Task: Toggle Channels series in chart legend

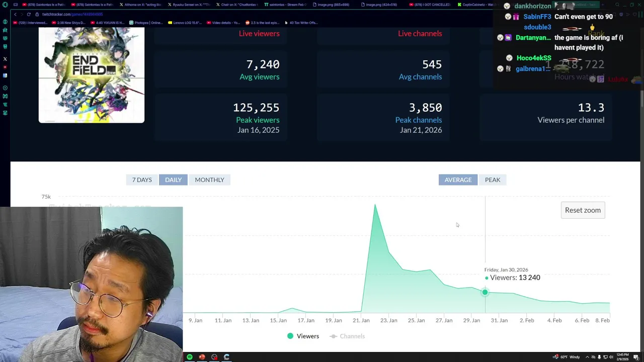Action: 347,336
